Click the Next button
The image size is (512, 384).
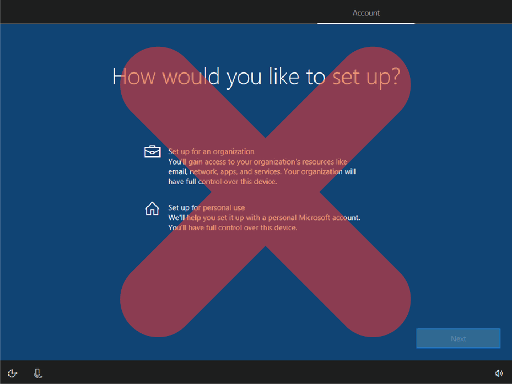458,338
